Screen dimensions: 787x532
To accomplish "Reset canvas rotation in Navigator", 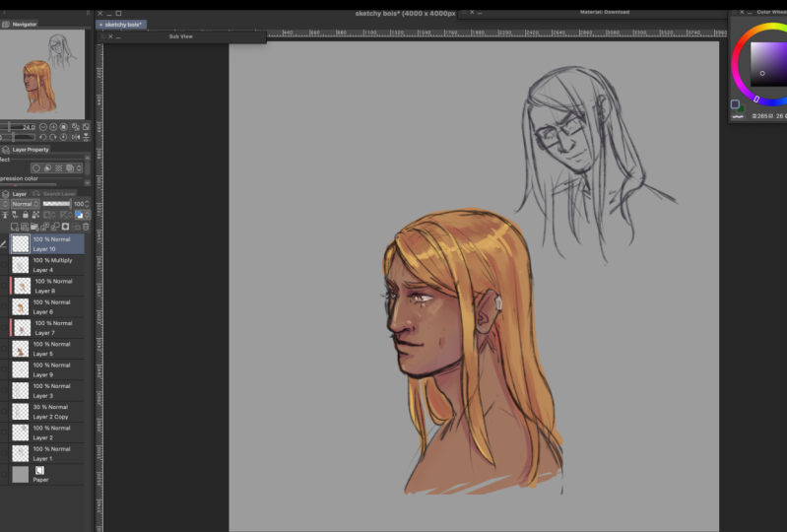I will [x=64, y=137].
